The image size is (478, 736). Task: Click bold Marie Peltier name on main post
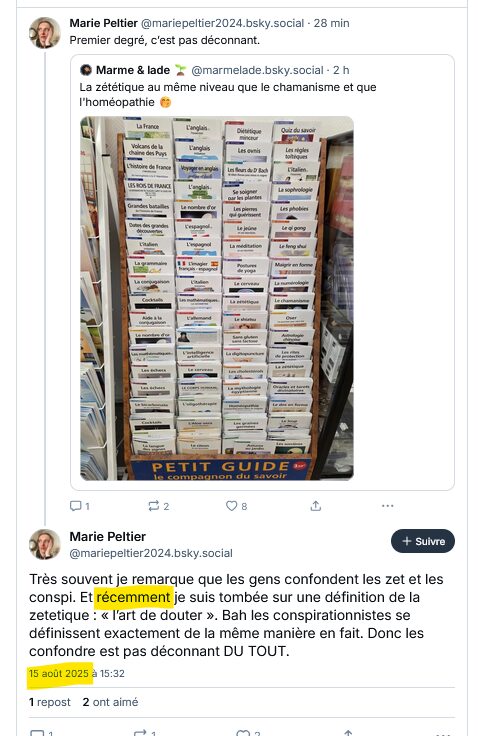point(108,537)
